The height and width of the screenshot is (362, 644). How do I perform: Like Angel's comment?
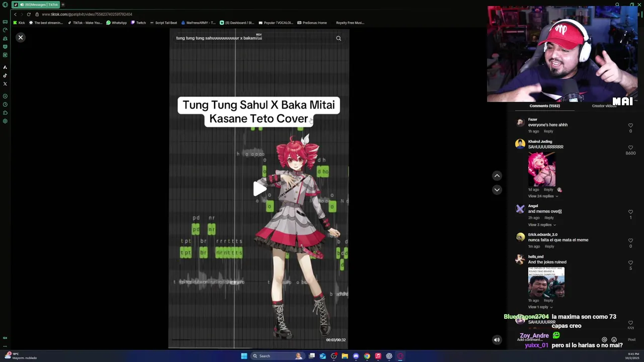tap(630, 212)
